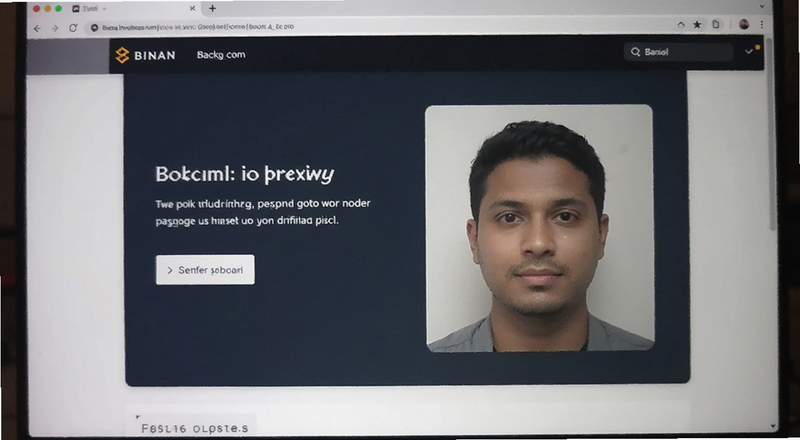
Task: Reload the page with the refresh icon
Action: tap(73, 28)
